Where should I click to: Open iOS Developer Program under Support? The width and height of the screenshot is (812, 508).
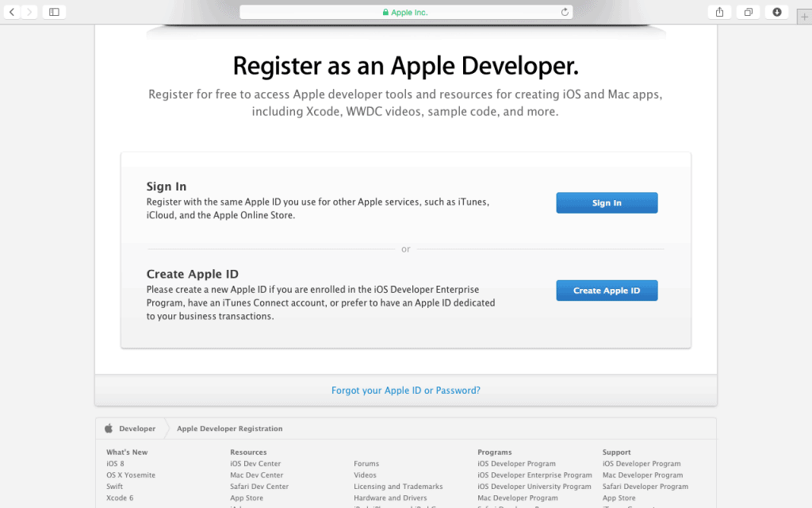[641, 464]
